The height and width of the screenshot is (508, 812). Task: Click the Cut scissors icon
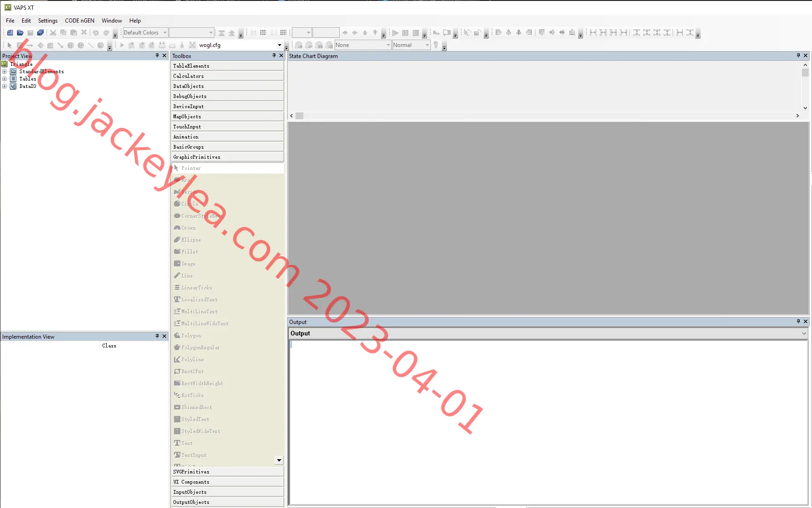[x=53, y=33]
